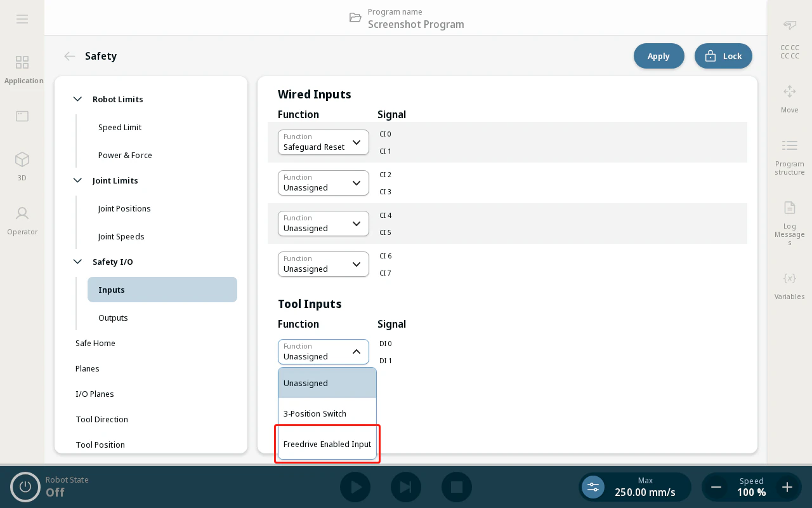
Task: Open the program folder icon
Action: click(x=356, y=17)
